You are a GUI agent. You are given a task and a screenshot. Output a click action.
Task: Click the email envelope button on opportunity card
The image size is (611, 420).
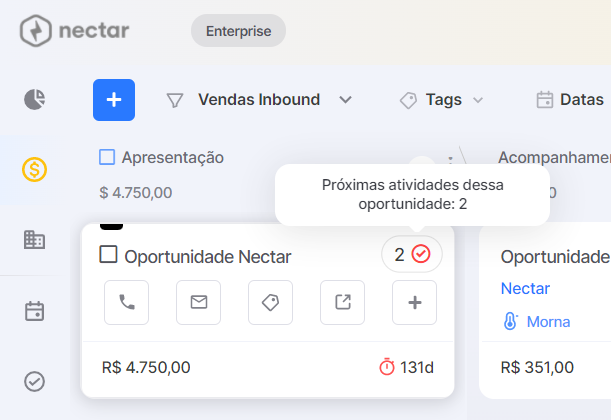pyautogui.click(x=198, y=302)
